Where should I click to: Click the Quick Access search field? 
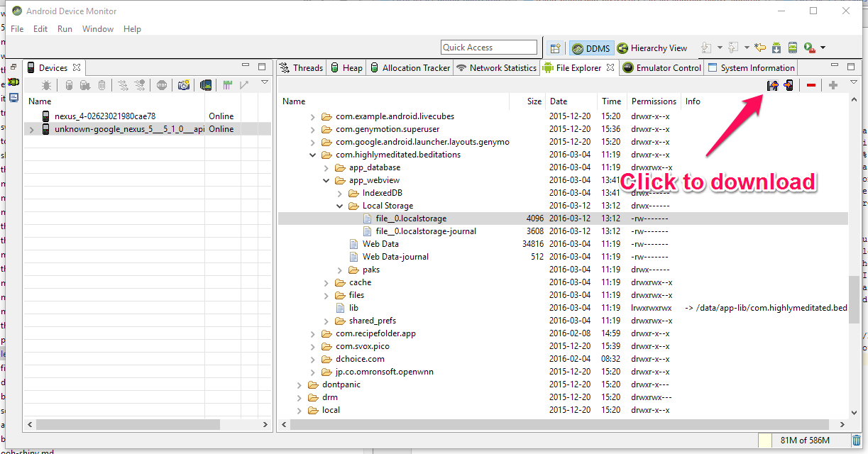tap(489, 48)
